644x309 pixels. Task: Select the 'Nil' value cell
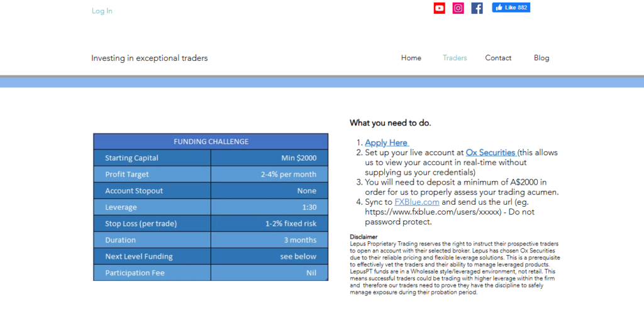(x=269, y=273)
